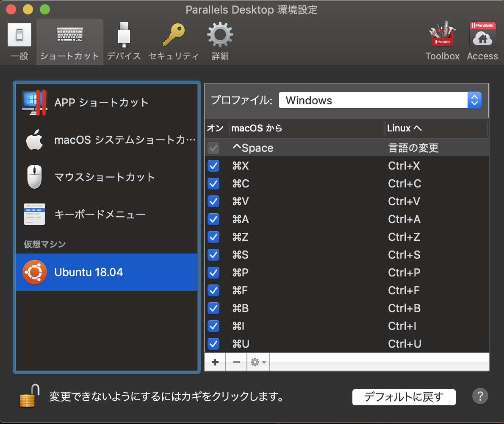The width and height of the screenshot is (504, 424).
Task: Uncheck the ⌘C shortcut checkbox
Action: point(213,184)
